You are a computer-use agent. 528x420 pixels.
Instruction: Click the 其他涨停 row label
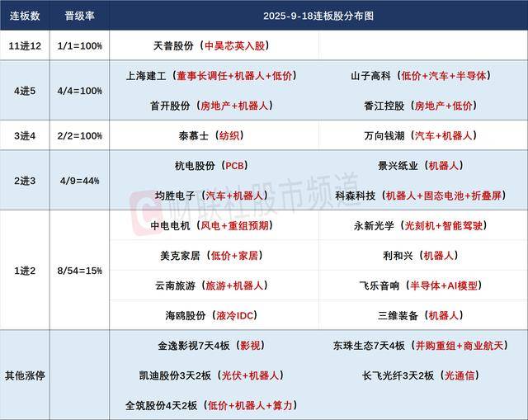pyautogui.click(x=26, y=375)
